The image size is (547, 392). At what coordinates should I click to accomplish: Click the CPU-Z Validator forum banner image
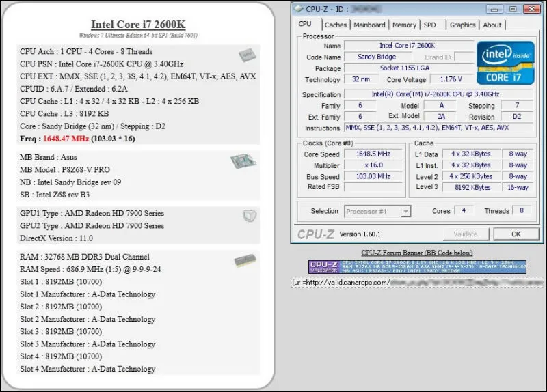417,266
